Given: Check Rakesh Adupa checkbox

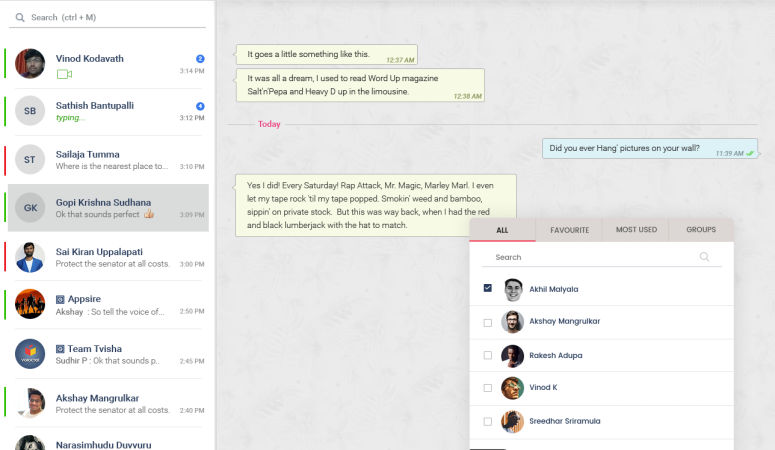Looking at the screenshot, I should [488, 355].
